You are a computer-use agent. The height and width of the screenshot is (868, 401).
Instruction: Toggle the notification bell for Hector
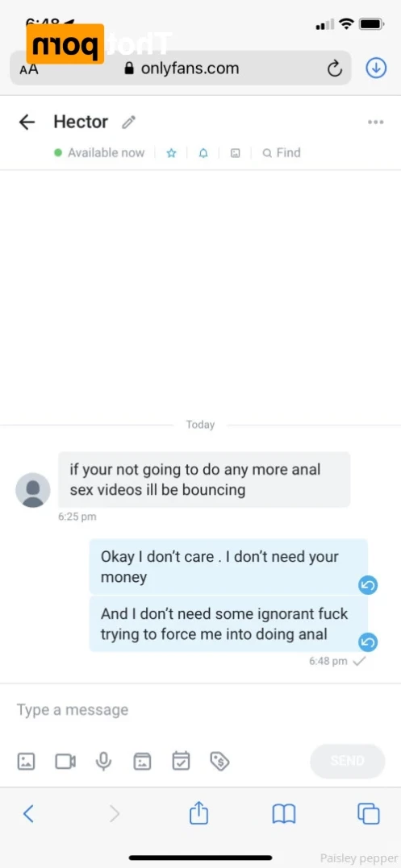coord(203,153)
